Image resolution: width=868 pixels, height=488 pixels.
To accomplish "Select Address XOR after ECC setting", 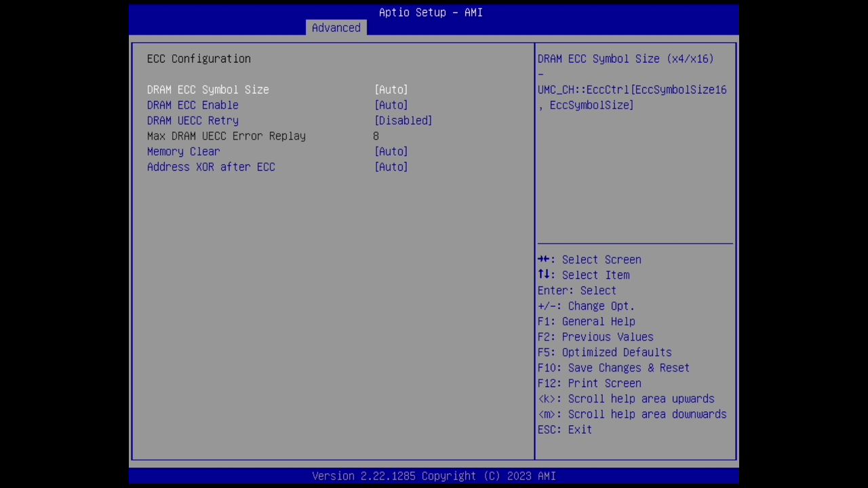I will [x=211, y=167].
